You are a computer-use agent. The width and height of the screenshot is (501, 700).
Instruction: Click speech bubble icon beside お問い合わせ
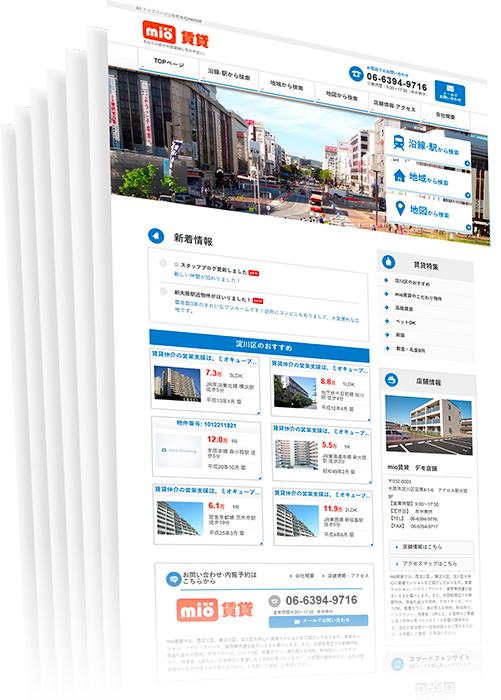pyautogui.click(x=173, y=579)
